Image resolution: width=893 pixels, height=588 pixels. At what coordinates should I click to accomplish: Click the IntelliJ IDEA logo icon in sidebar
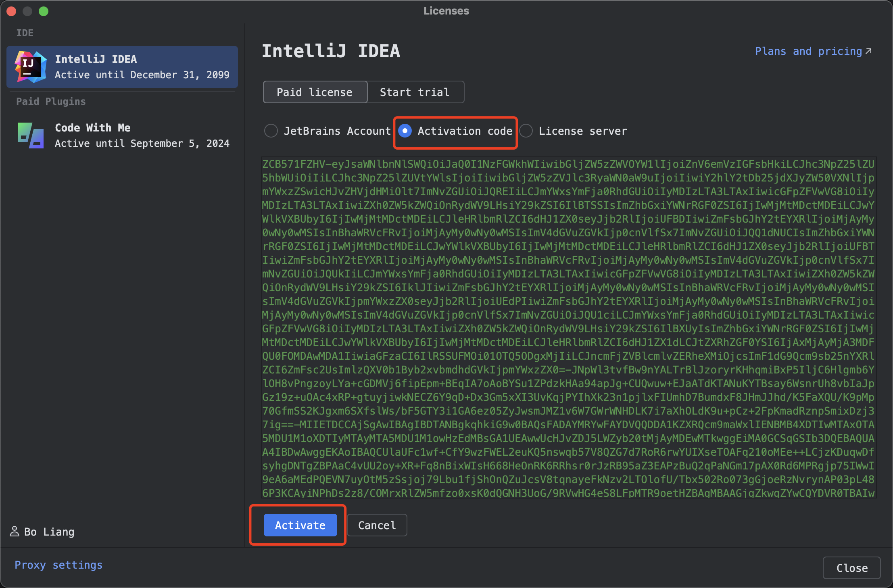pyautogui.click(x=31, y=67)
